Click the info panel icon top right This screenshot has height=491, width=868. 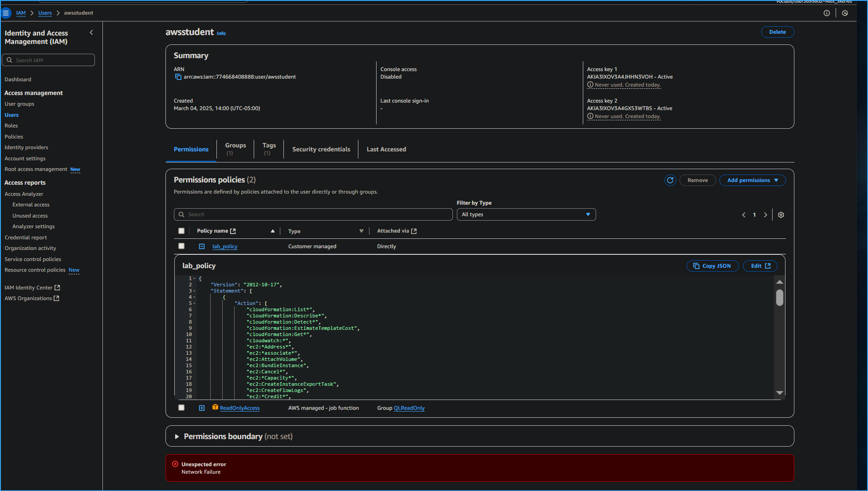(826, 13)
